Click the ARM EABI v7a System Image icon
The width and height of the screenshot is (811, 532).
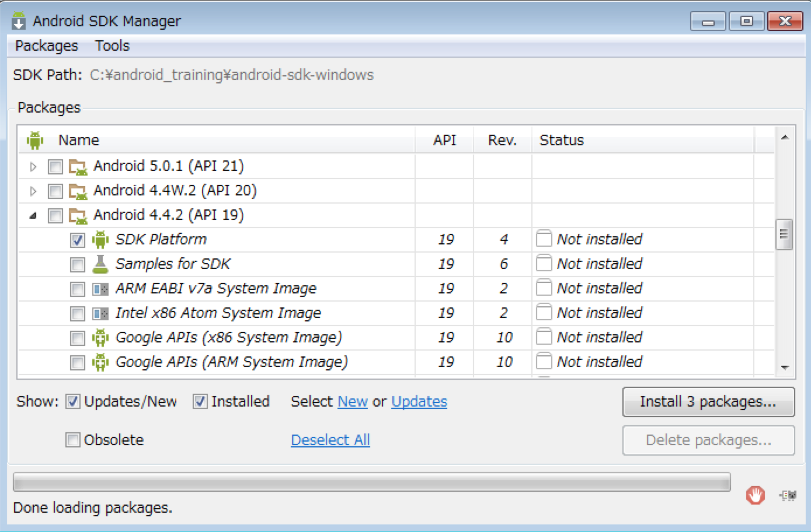[100, 289]
